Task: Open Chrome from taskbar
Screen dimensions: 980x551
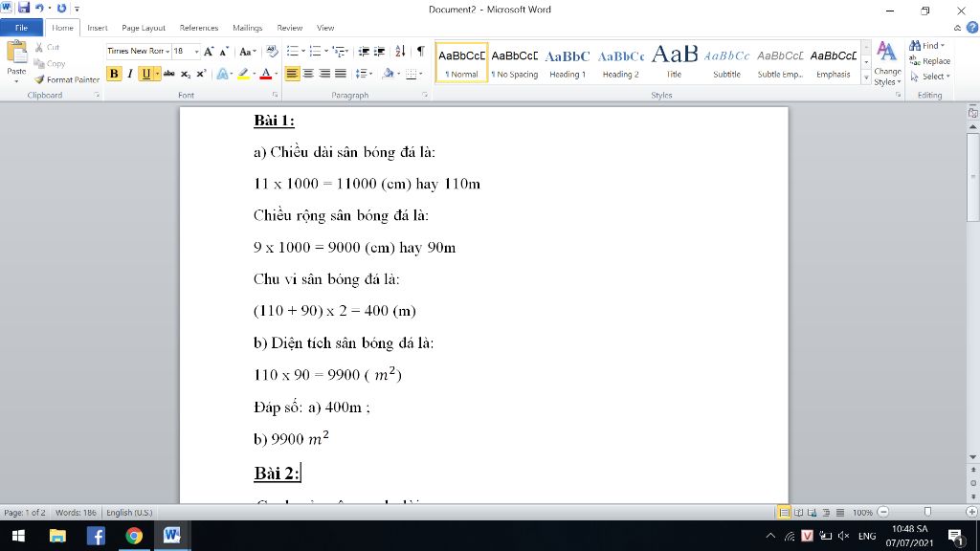Action: pyautogui.click(x=134, y=536)
